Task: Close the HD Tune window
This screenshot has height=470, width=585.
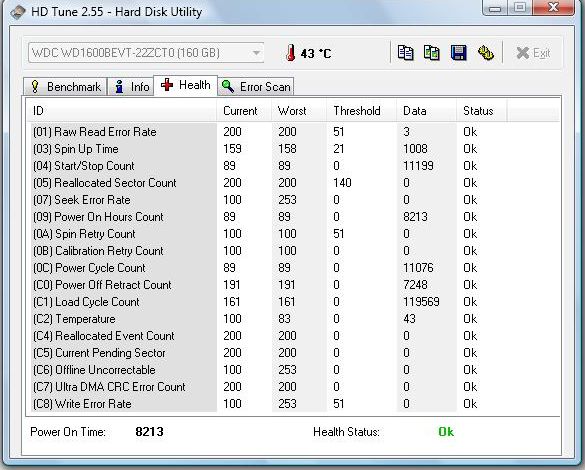Action: tap(554, 7)
